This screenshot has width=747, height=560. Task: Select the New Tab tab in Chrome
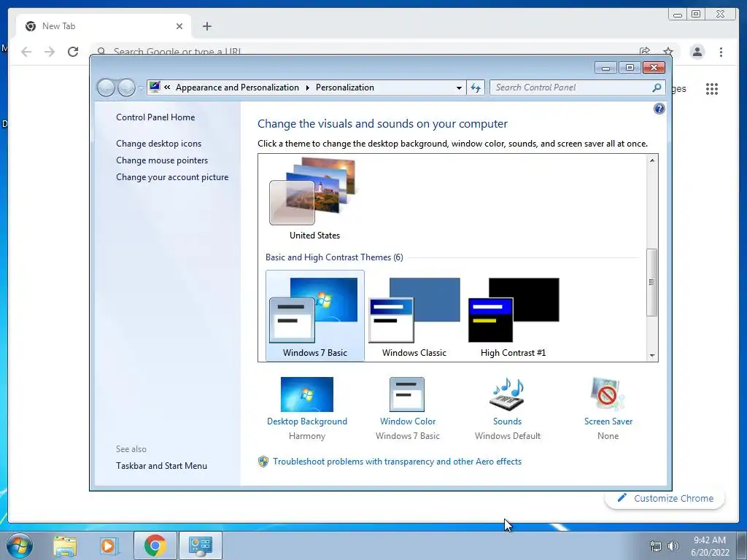click(104, 26)
